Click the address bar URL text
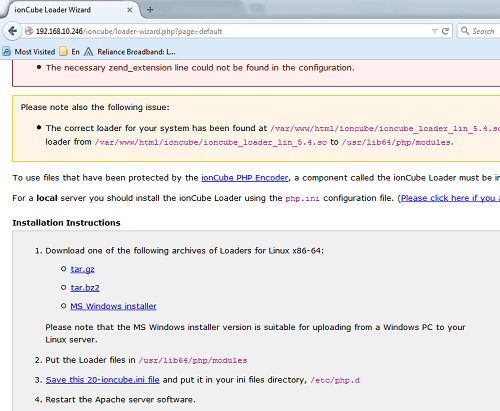Image resolution: width=500 pixels, height=411 pixels. (x=129, y=31)
